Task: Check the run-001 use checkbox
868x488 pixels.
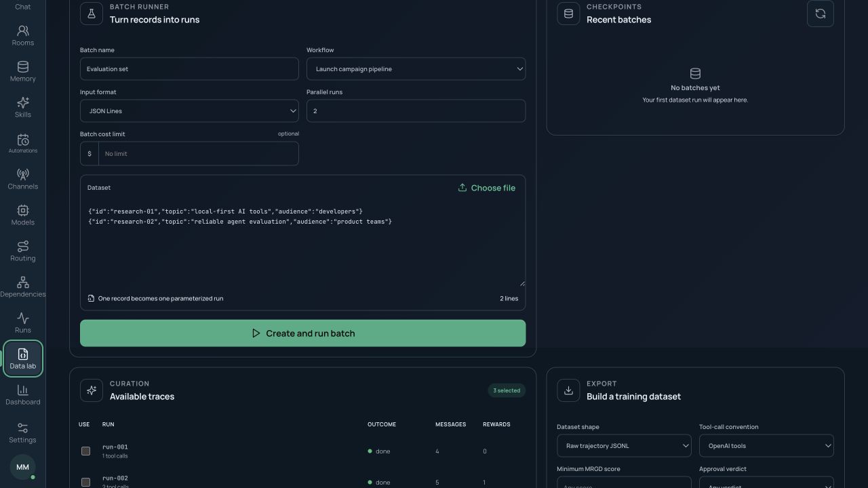Action: pyautogui.click(x=85, y=451)
